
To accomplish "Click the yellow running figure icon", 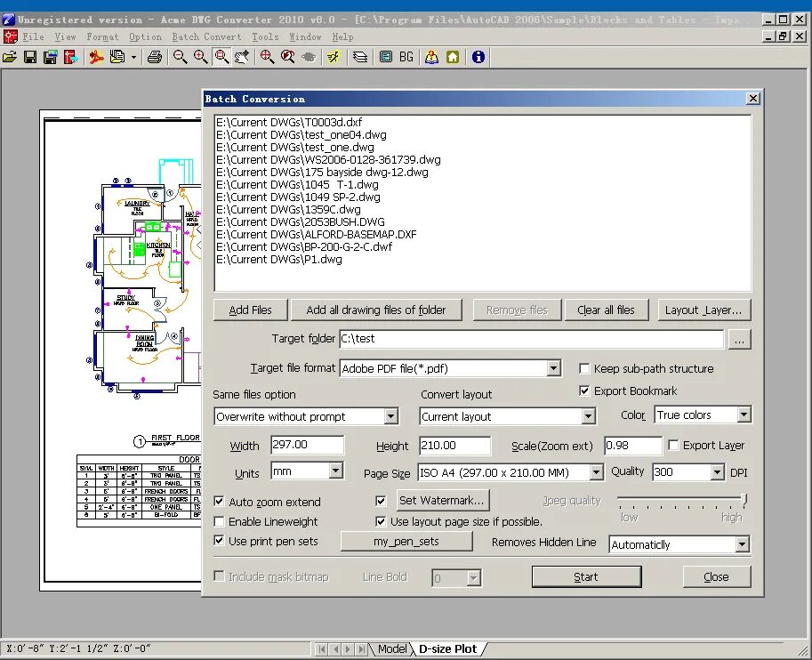I will (x=334, y=57).
